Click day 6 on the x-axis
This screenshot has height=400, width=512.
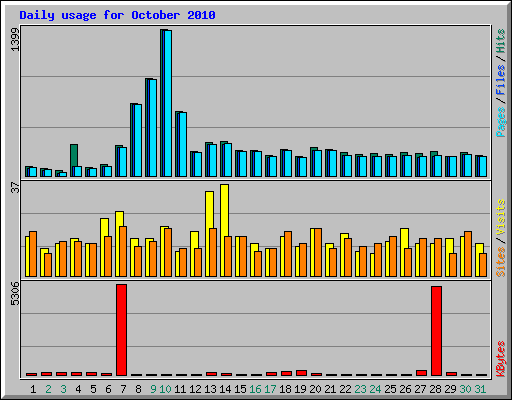[108, 389]
